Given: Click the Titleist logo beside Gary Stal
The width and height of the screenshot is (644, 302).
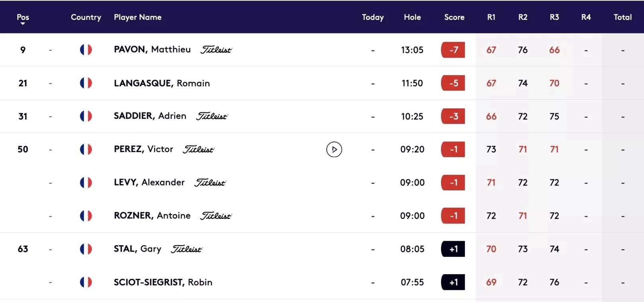Looking at the screenshot, I should [187, 249].
